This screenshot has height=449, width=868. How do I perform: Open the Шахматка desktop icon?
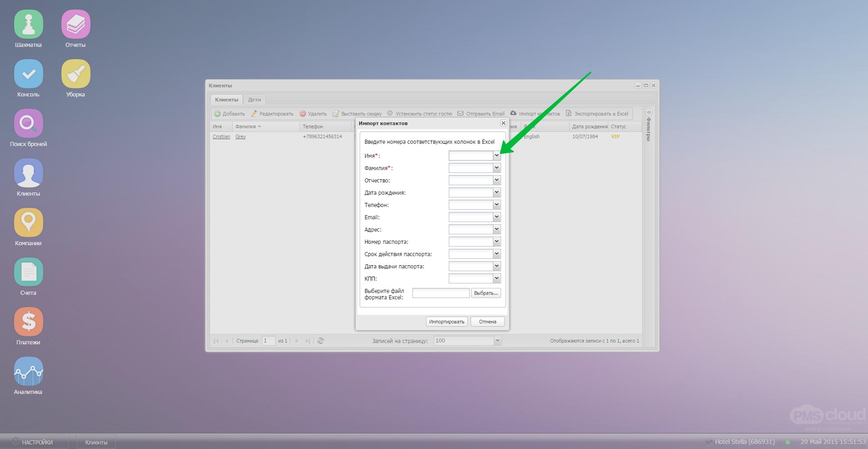pos(28,24)
